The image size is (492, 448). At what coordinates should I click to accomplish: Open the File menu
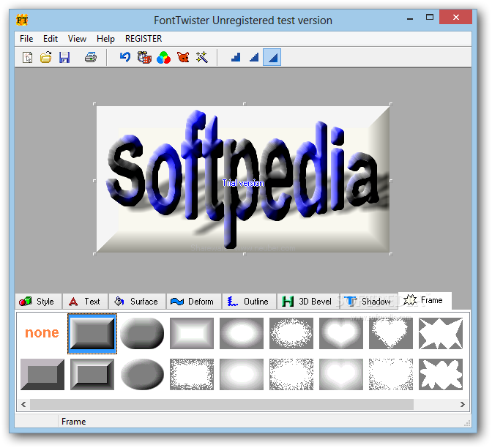point(26,39)
